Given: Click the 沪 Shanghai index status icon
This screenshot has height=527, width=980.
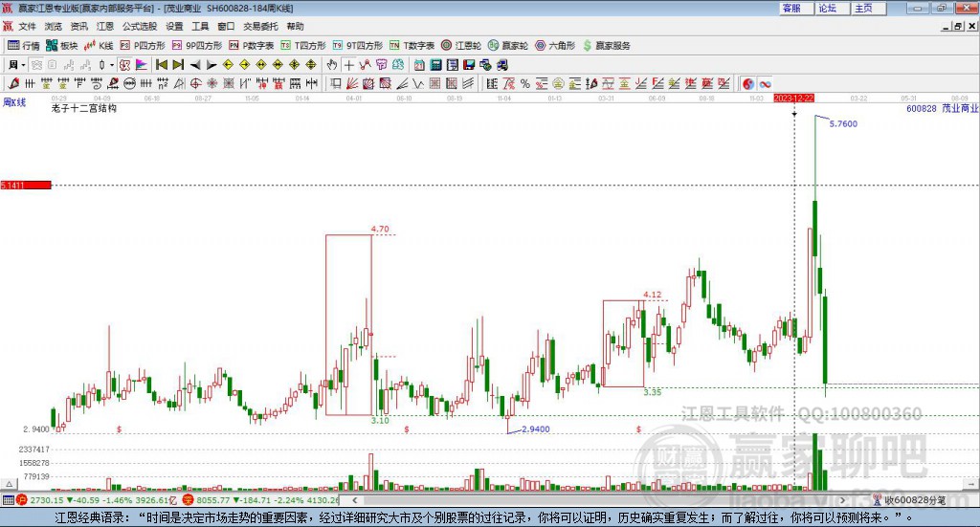Looking at the screenshot, I should coord(23,500).
